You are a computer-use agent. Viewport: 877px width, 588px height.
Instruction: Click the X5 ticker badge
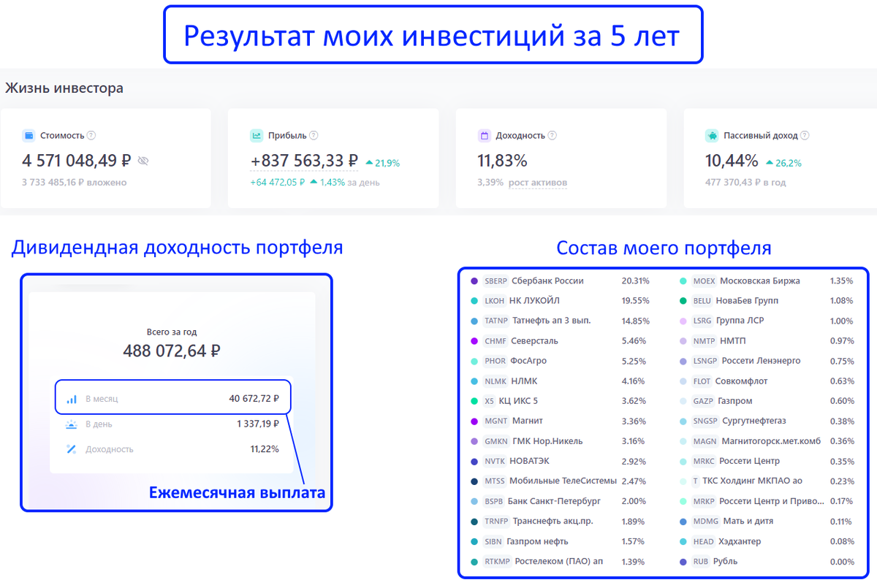[x=490, y=401]
